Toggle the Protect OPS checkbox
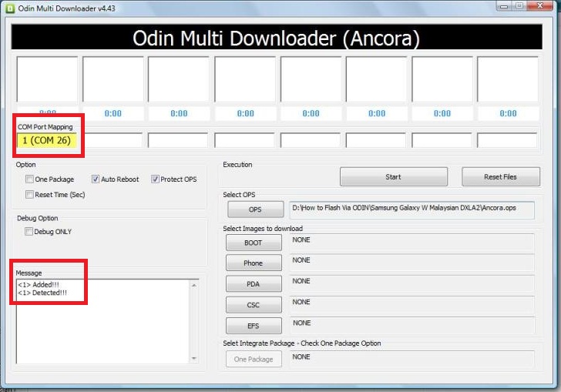561x392 pixels. 155,179
